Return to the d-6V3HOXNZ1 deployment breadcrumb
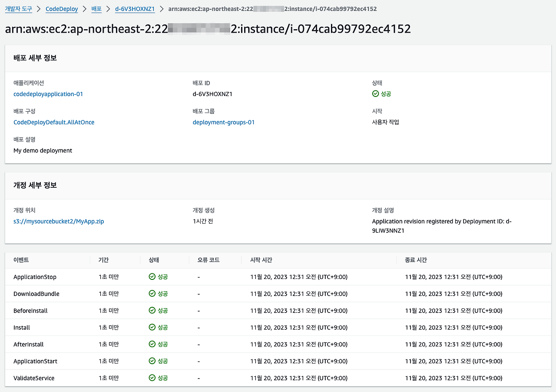This screenshot has width=556, height=392. pos(135,9)
